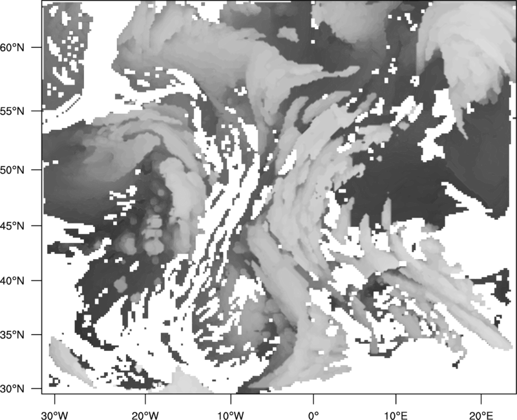Click the 10°W longitude label
Image resolution: width=517 pixels, height=420 pixels.
231,415
